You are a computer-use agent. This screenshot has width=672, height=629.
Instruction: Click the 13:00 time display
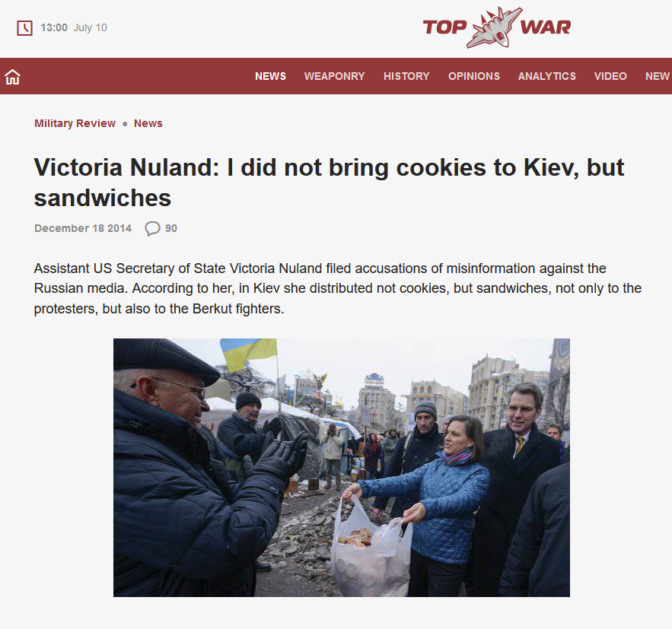pos(54,28)
